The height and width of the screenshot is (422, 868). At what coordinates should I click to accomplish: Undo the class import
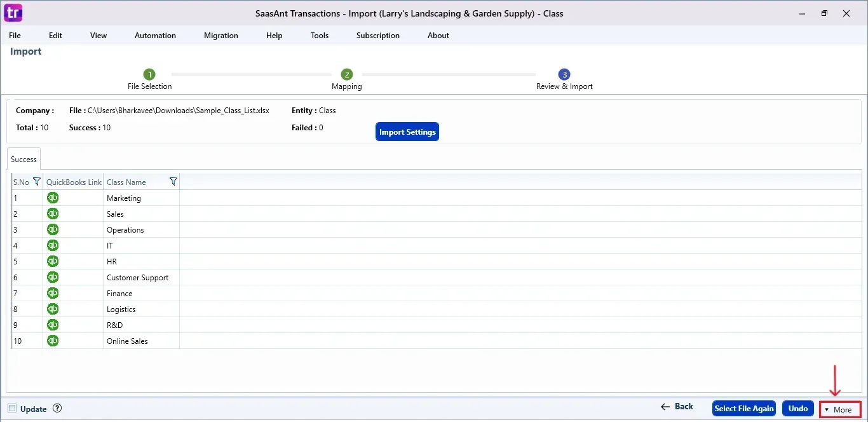pos(798,409)
